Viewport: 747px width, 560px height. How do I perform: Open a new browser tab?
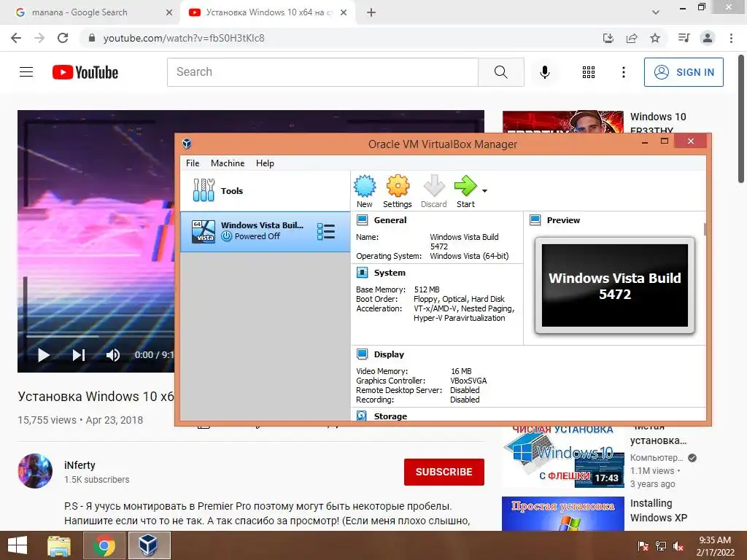point(371,12)
